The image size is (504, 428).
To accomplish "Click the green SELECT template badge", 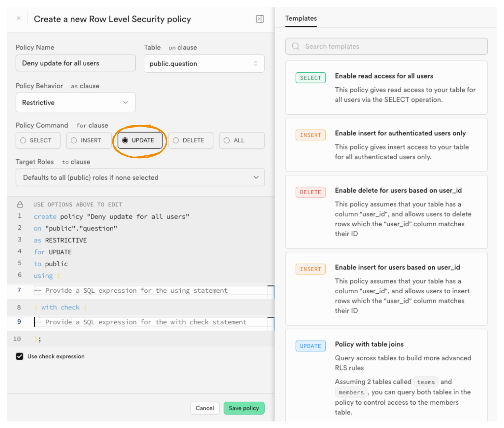I will pos(310,78).
